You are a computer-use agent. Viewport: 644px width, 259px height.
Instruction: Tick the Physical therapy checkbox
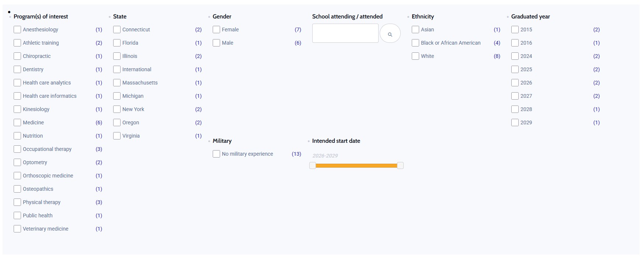click(x=17, y=202)
